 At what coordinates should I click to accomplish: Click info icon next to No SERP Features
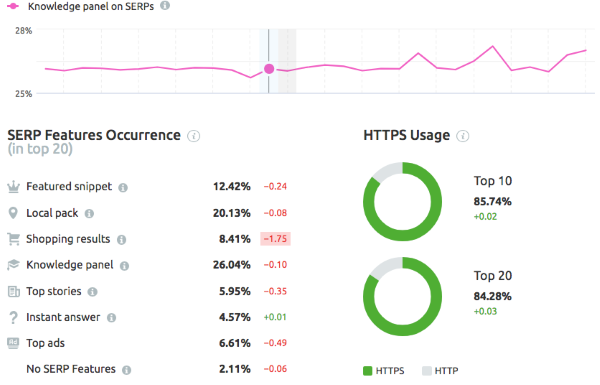click(126, 370)
